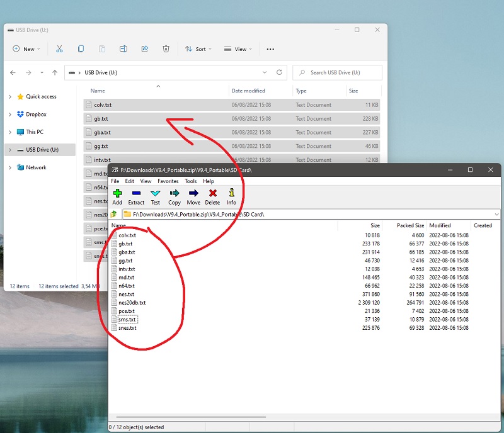Select snes.txt in 7-Zip list
The height and width of the screenshot is (433, 504).
[x=127, y=328]
